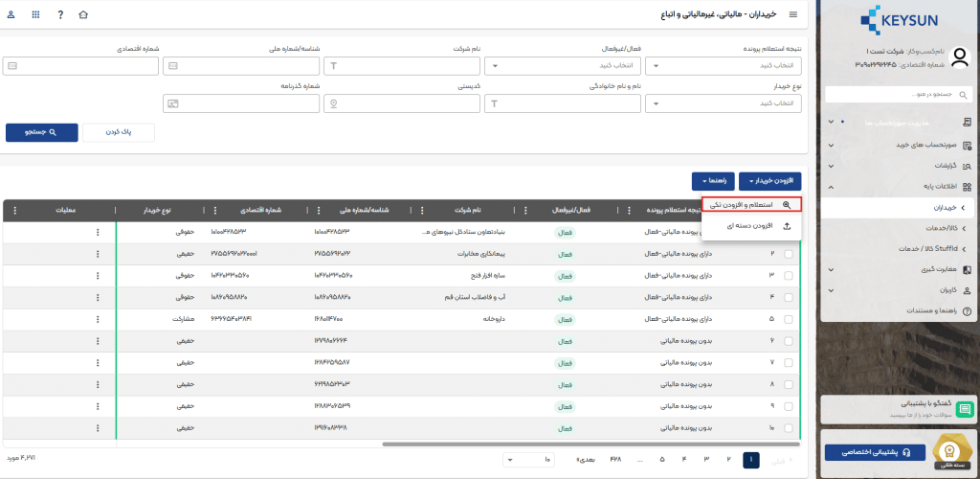Open row actions menu for first buyer

97,232
